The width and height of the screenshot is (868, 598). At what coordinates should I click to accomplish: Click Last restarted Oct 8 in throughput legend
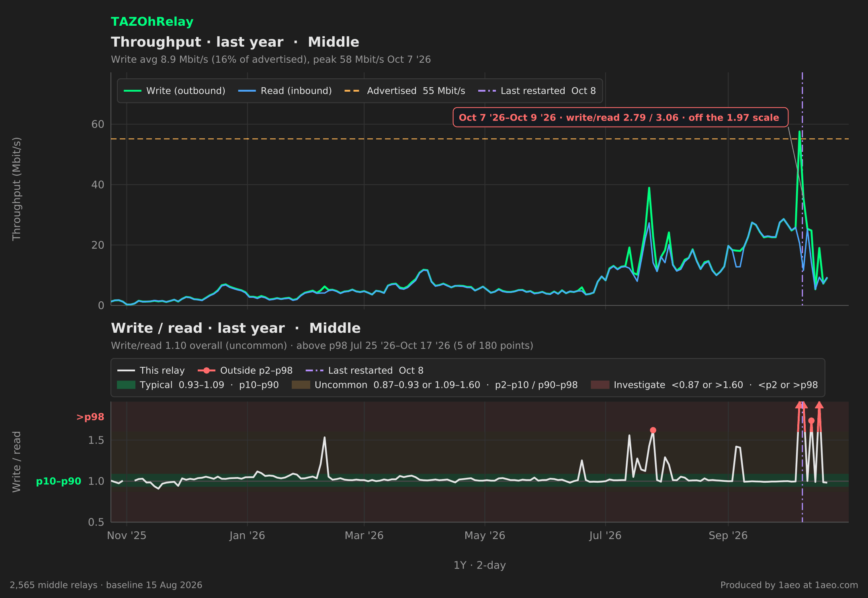(537, 91)
